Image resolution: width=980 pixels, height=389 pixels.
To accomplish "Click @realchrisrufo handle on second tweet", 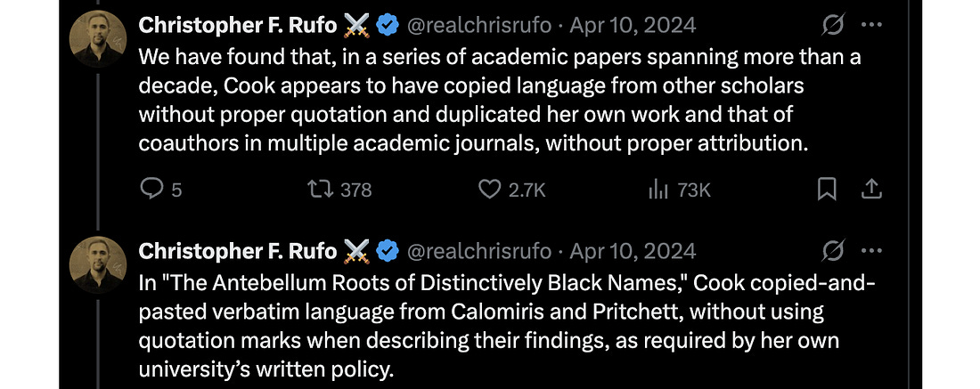I will pos(478,252).
